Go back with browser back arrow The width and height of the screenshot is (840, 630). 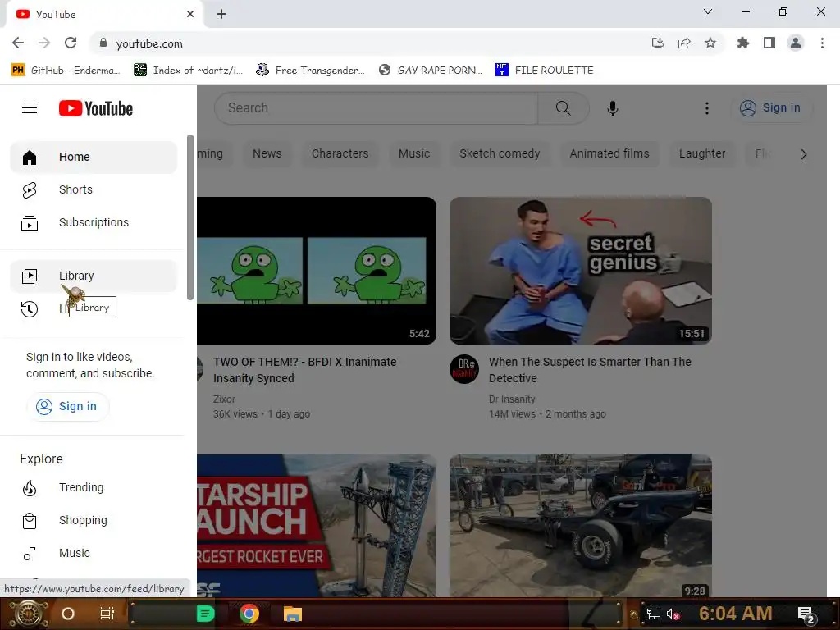[x=18, y=43]
